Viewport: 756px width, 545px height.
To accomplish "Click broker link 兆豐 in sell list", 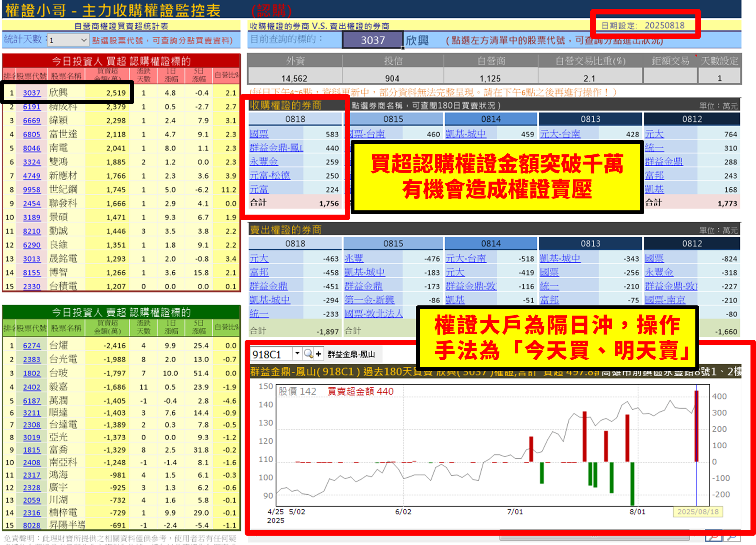I will point(354,258).
